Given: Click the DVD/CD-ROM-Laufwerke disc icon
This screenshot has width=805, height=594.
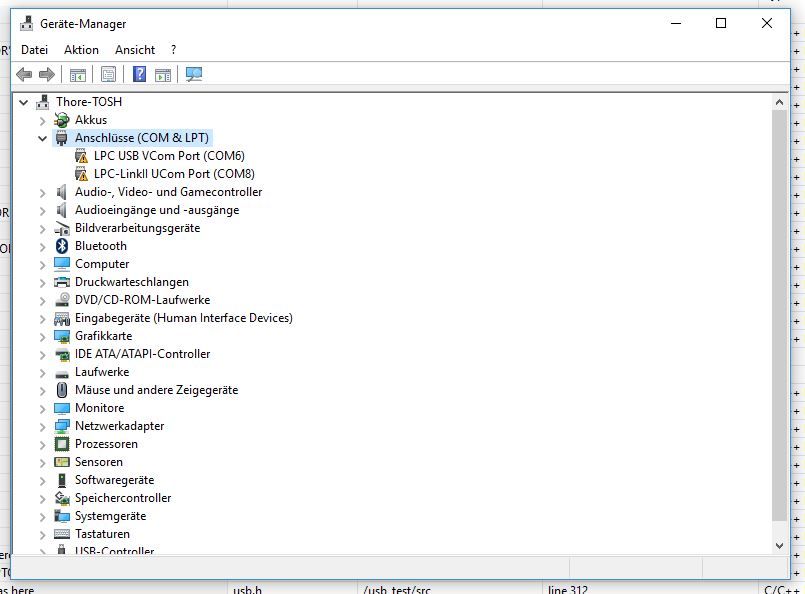Looking at the screenshot, I should (x=62, y=300).
